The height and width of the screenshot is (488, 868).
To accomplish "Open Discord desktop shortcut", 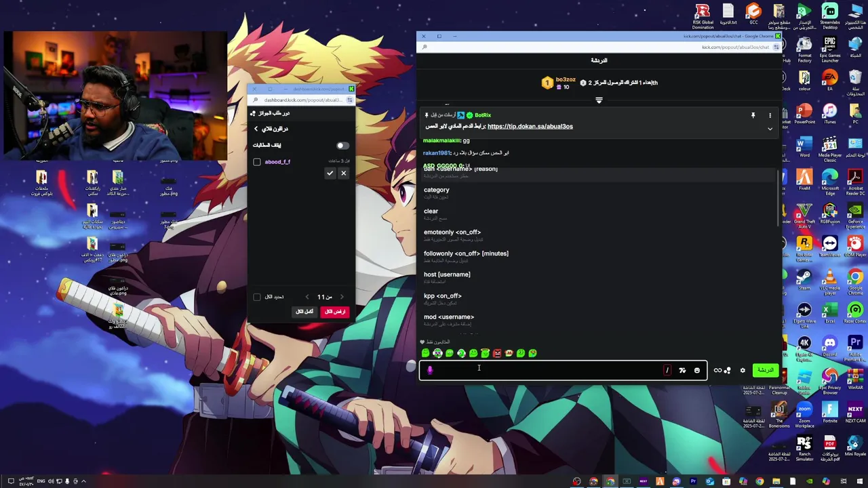I will (829, 347).
